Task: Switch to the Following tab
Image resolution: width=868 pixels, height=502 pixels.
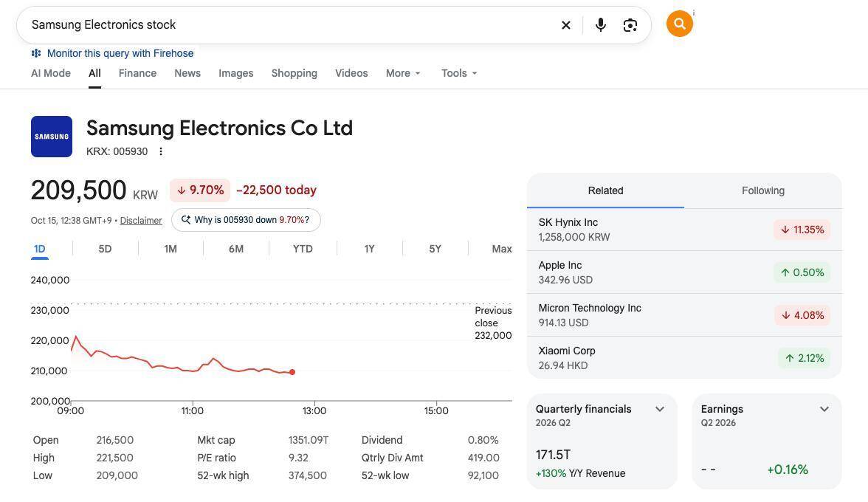Action: pos(763,191)
